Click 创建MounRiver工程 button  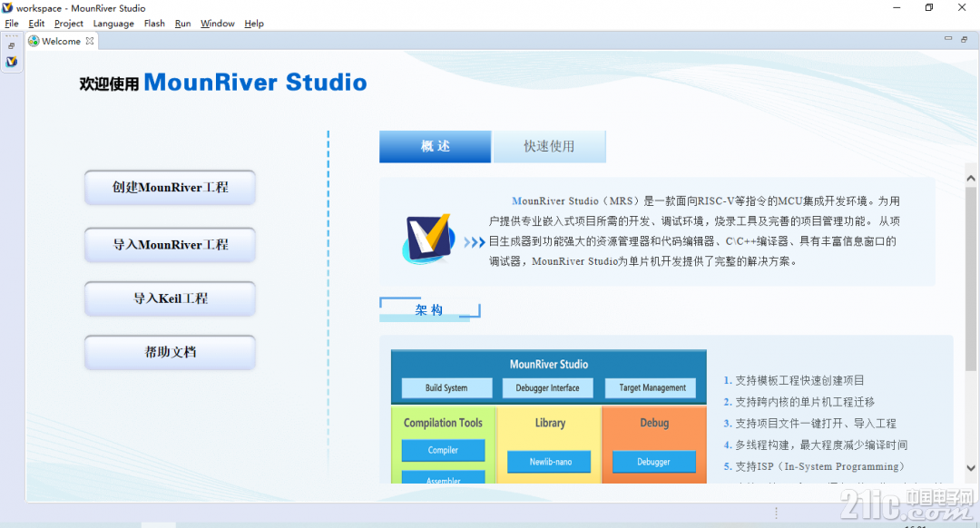point(170,187)
